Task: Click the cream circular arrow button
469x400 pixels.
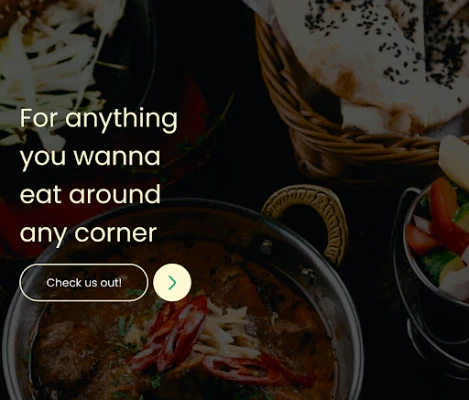Action: (172, 283)
